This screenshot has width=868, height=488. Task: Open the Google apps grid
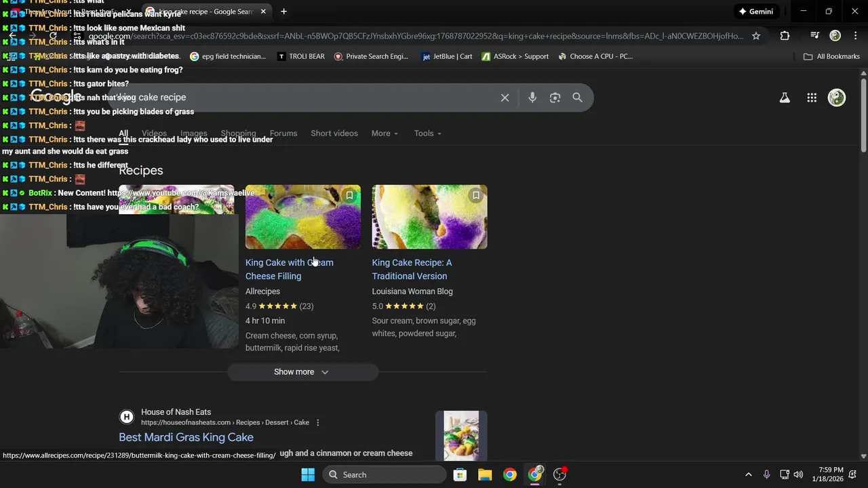(812, 98)
